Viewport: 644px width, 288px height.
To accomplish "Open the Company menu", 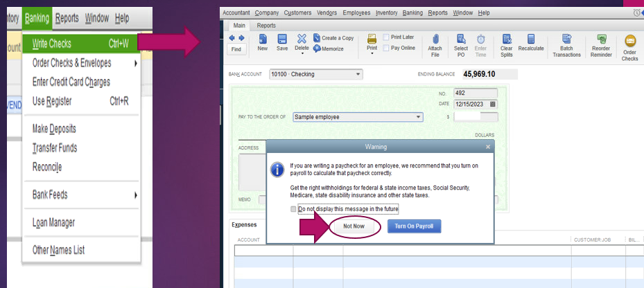I will (x=267, y=12).
